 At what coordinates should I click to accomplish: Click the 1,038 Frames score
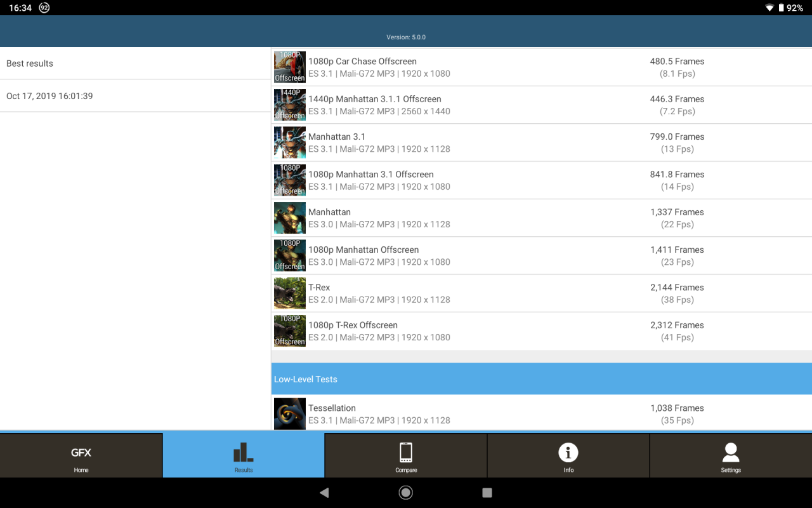tap(677, 408)
